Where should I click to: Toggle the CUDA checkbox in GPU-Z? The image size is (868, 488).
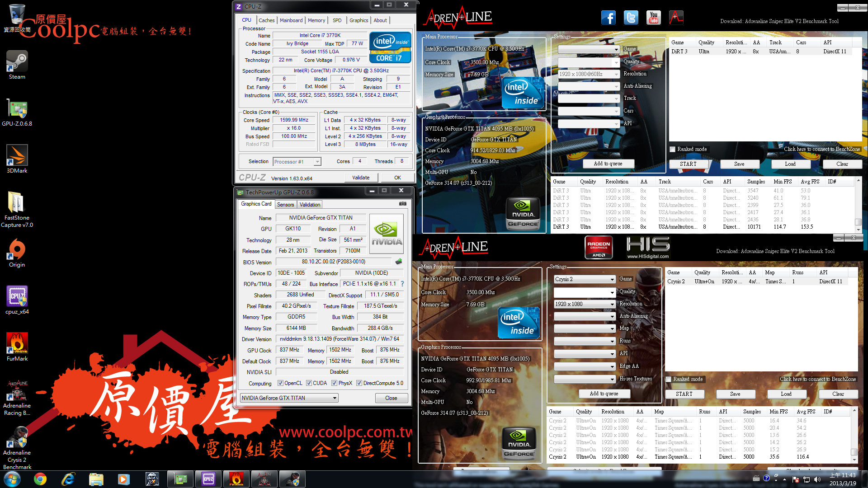coord(309,383)
